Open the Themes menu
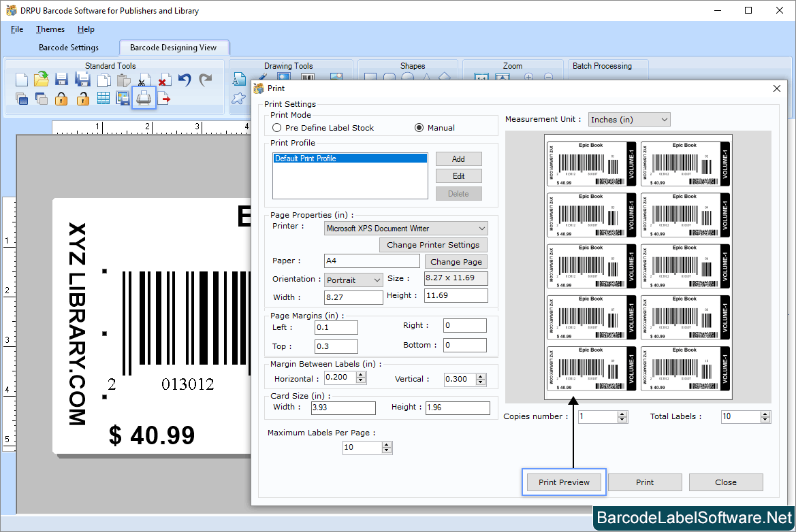The height and width of the screenshot is (532, 796). (50, 29)
